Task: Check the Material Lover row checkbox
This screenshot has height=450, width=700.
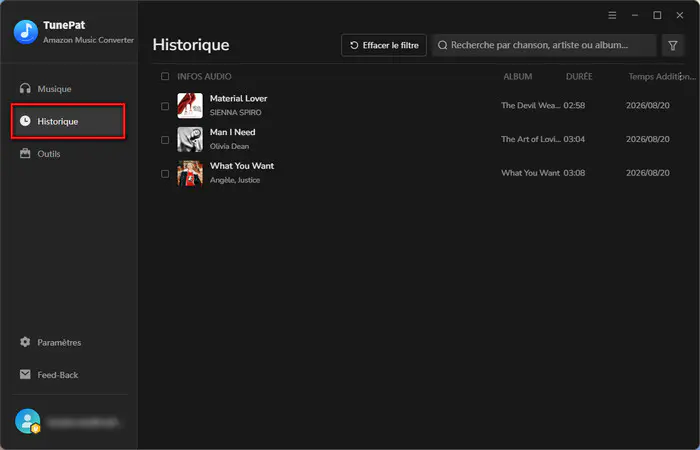Action: pyautogui.click(x=165, y=106)
